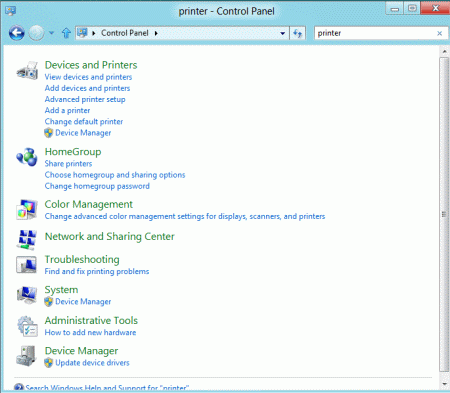Click the scrollbar down arrow
The height and width of the screenshot is (393, 450).
(x=444, y=384)
